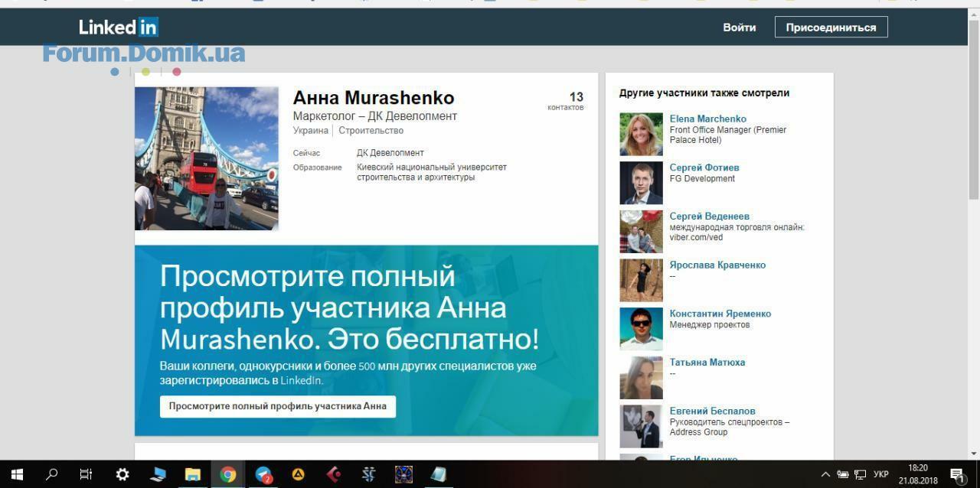
Task: Click the FG Development text
Action: (702, 179)
